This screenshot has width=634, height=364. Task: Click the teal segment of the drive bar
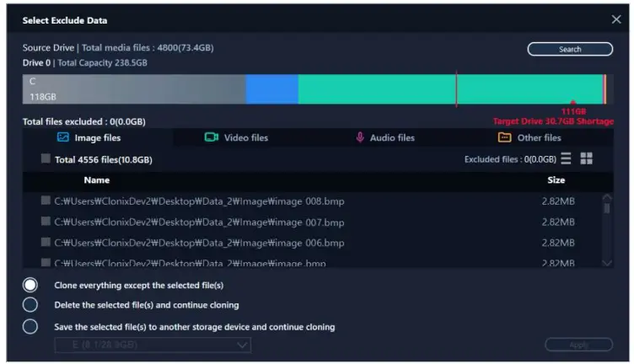point(450,88)
